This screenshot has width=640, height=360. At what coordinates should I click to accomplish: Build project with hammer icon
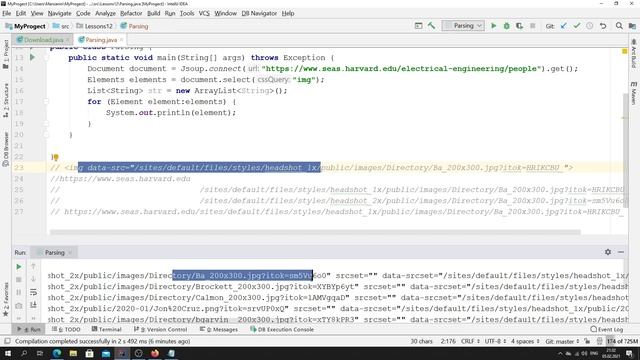pos(431,26)
